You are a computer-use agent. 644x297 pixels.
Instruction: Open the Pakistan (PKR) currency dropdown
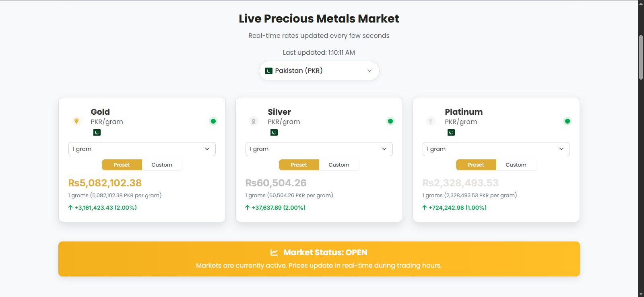[x=319, y=71]
